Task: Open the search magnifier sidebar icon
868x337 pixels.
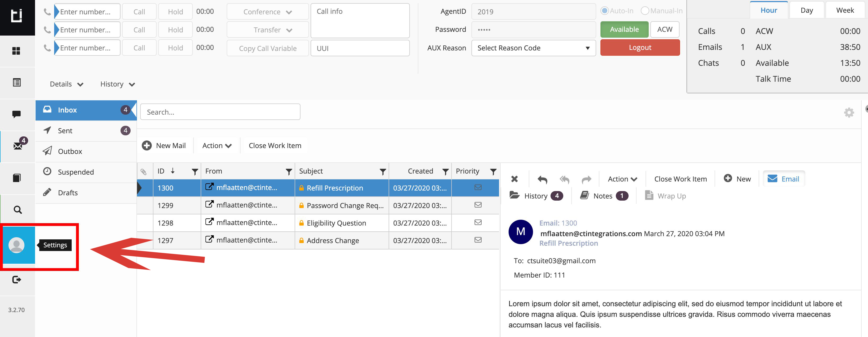Action: point(18,210)
